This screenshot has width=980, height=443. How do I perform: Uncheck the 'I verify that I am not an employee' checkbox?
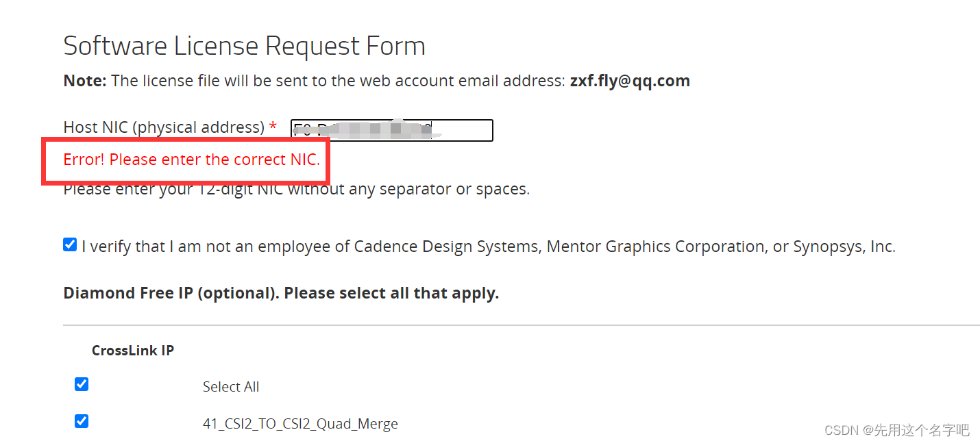70,244
